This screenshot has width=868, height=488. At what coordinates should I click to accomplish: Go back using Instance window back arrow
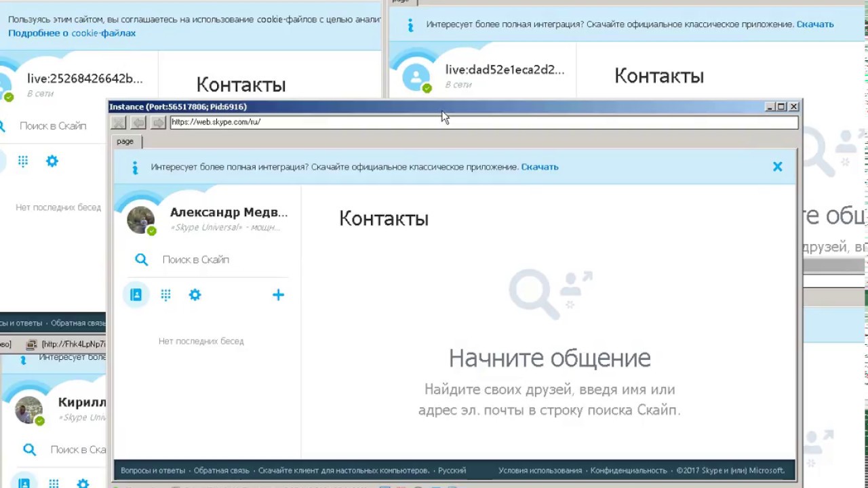click(138, 123)
